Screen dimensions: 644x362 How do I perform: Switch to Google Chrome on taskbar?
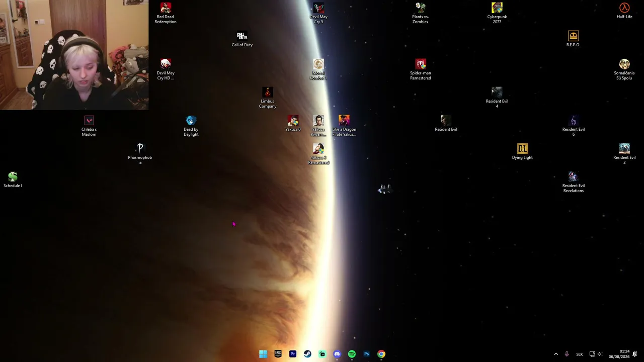click(x=381, y=354)
